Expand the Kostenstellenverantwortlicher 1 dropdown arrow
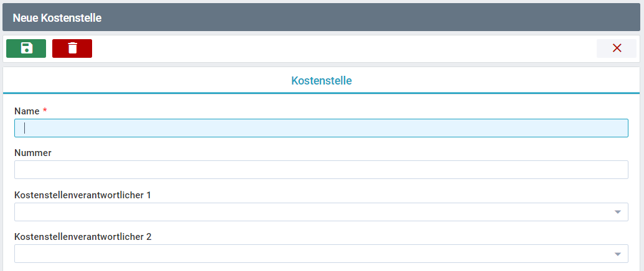 coord(617,212)
